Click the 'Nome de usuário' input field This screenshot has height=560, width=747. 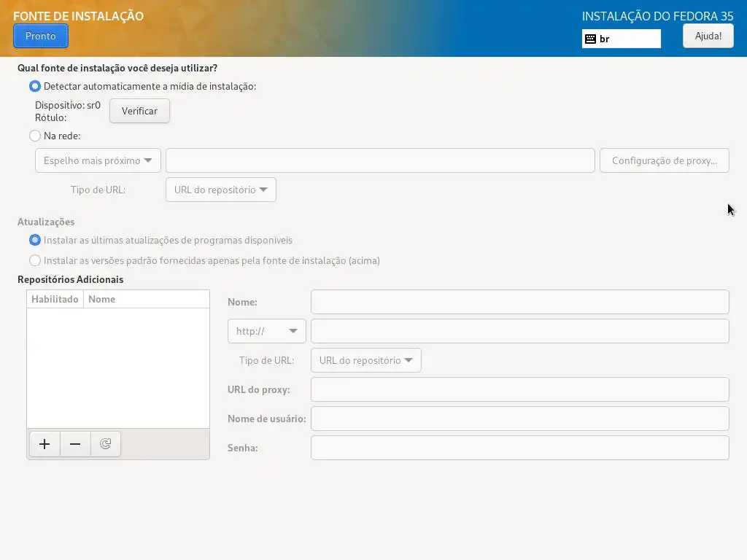coord(519,419)
